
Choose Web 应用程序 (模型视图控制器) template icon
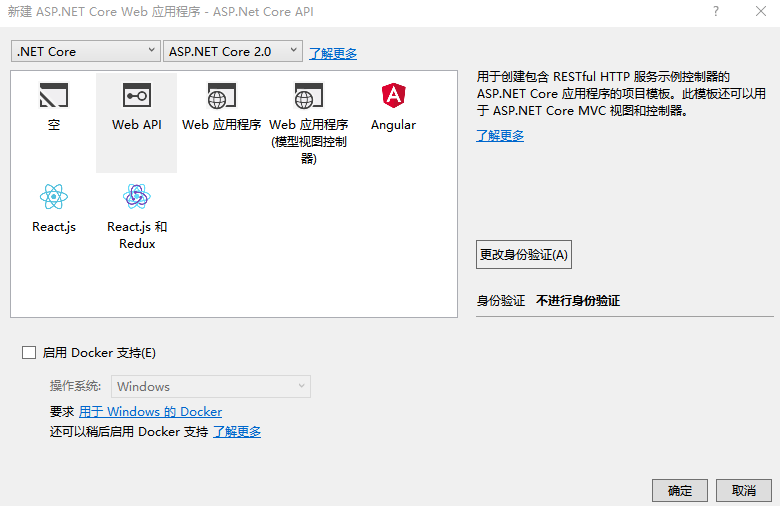click(308, 95)
